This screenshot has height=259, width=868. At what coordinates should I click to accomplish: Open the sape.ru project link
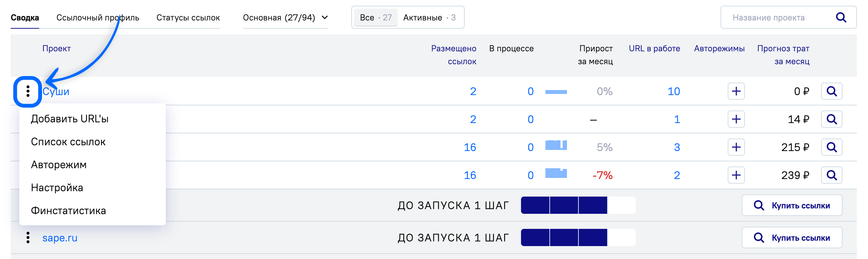[x=60, y=238]
